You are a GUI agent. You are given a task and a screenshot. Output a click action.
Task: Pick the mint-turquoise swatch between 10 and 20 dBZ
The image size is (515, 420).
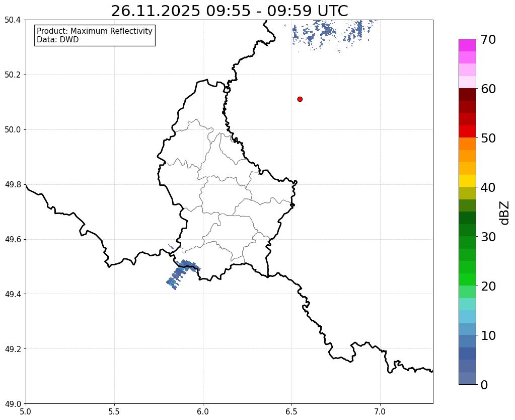[x=467, y=304]
